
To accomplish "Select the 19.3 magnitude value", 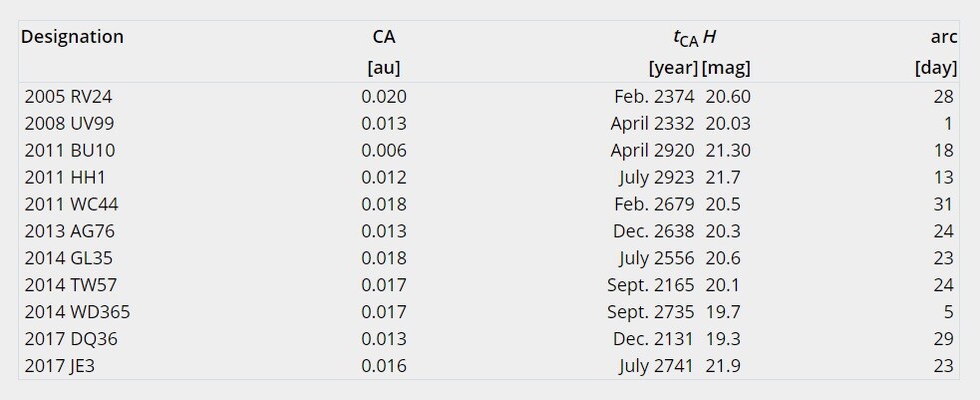I will point(723,339).
